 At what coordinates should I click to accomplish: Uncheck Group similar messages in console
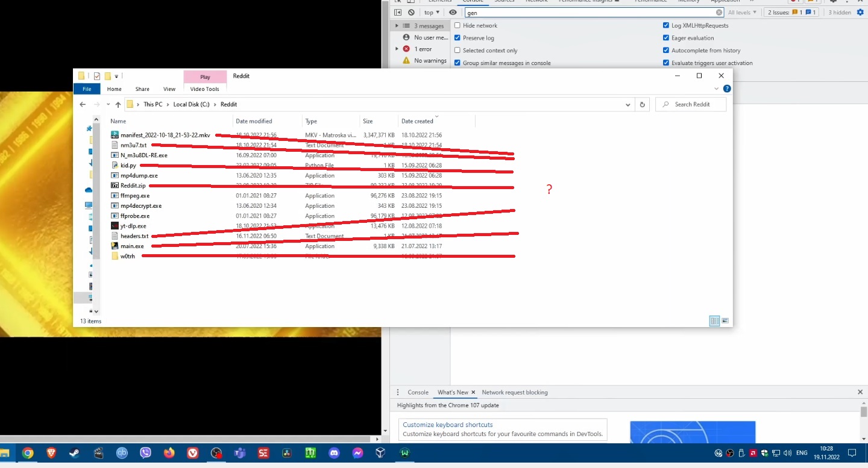click(x=458, y=63)
